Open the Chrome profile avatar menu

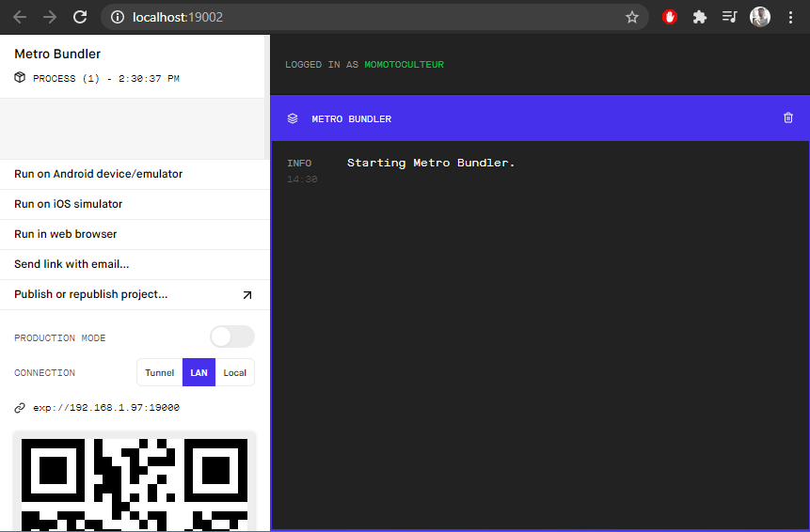(760, 17)
